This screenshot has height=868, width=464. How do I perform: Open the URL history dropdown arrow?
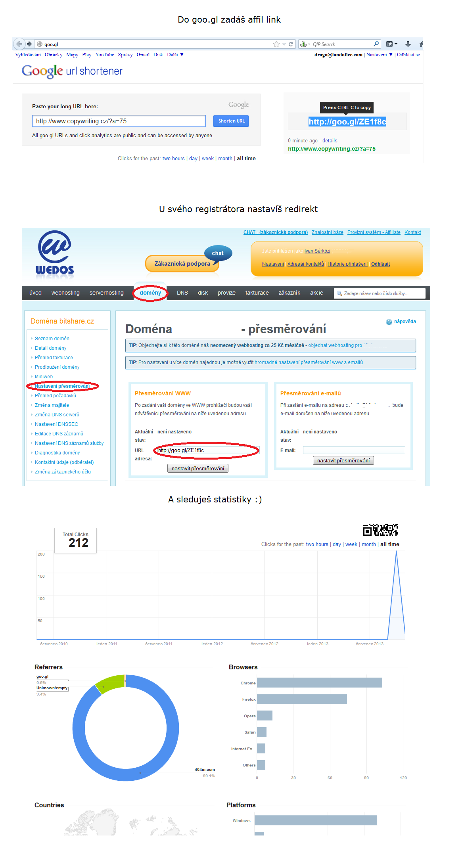click(x=284, y=44)
